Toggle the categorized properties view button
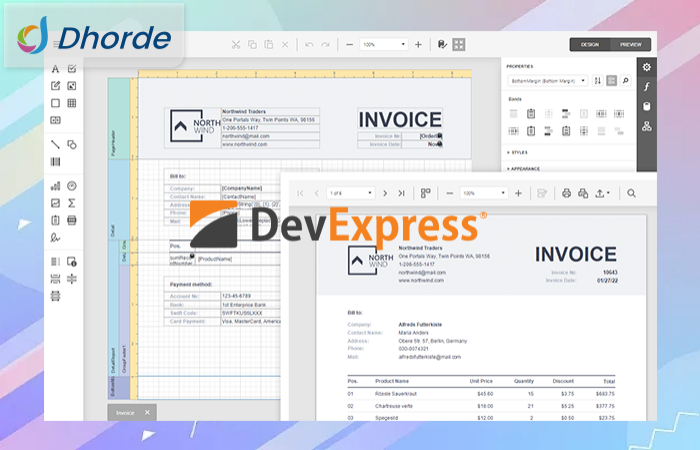700x450 pixels. click(611, 80)
